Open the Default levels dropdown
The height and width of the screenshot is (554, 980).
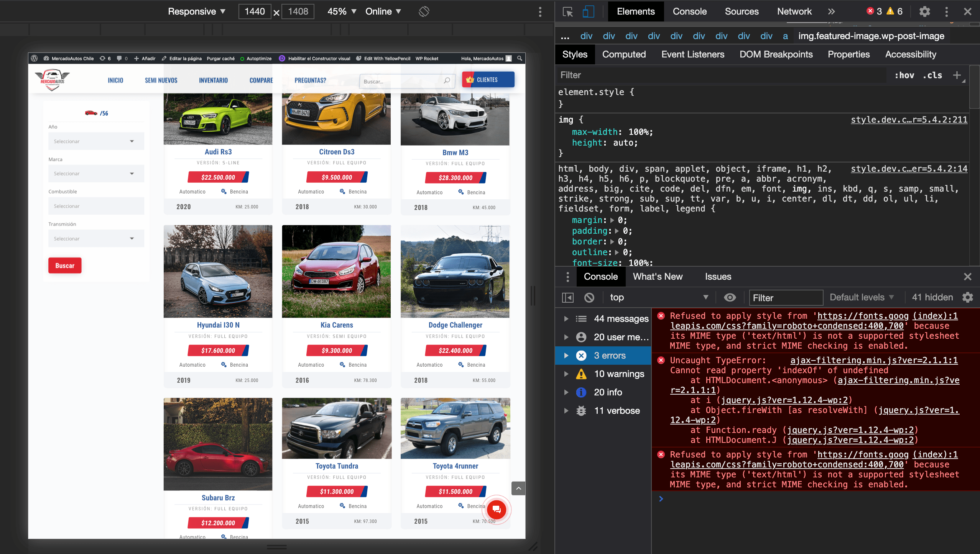pyautogui.click(x=862, y=298)
